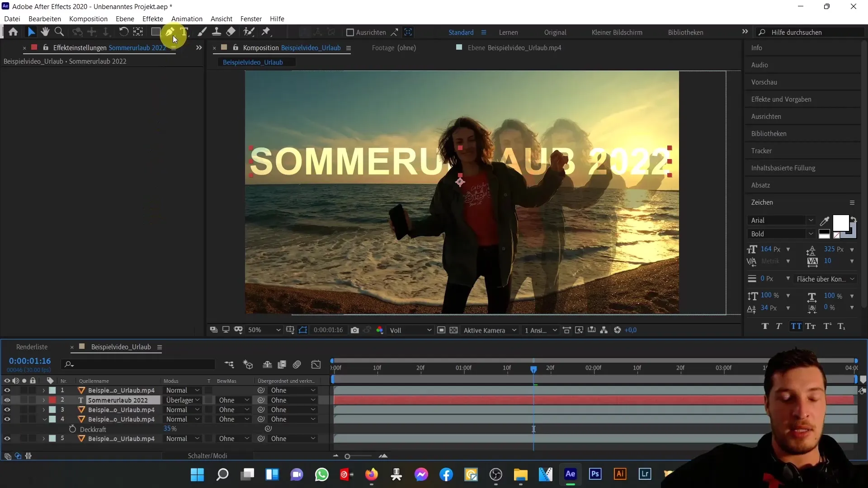Select the Type text tool
The height and width of the screenshot is (488, 868).
[x=184, y=32]
